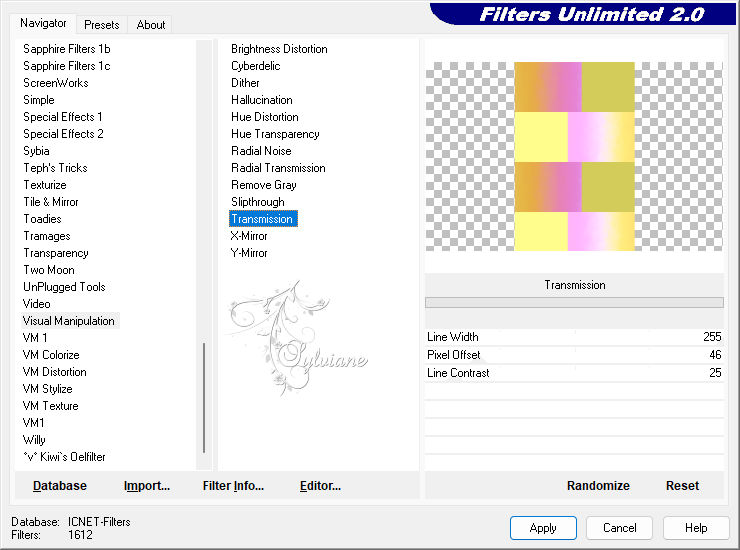Click the Cancel button
The width and height of the screenshot is (740, 550).
point(619,528)
